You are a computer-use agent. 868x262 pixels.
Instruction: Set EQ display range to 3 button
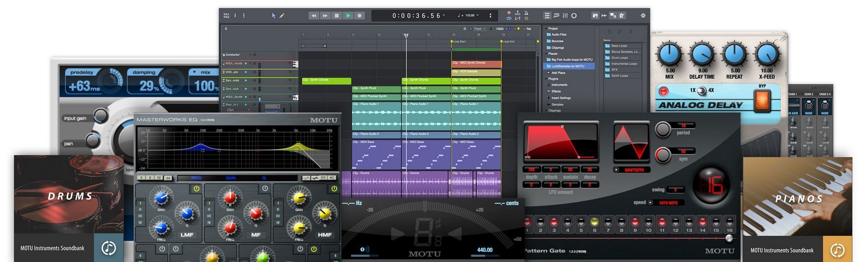click(142, 178)
